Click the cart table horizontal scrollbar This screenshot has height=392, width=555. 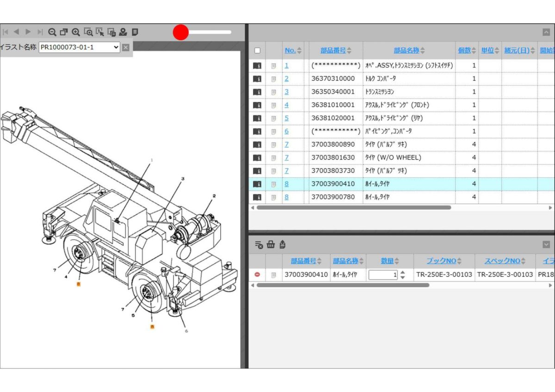coord(343,285)
